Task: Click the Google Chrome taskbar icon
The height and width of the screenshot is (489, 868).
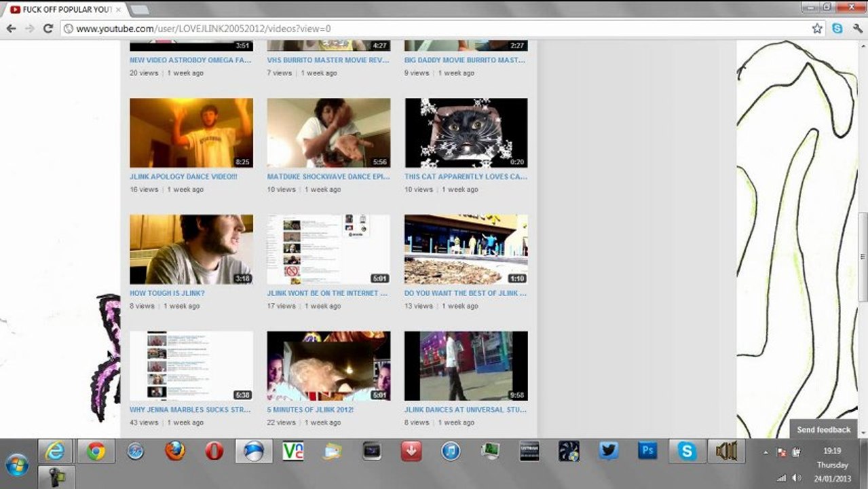Action: pyautogui.click(x=96, y=451)
